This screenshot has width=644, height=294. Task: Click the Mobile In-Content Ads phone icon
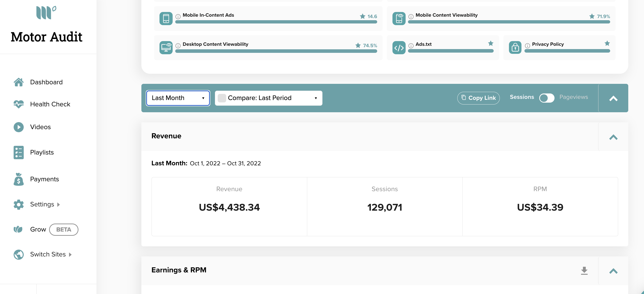pos(166,19)
